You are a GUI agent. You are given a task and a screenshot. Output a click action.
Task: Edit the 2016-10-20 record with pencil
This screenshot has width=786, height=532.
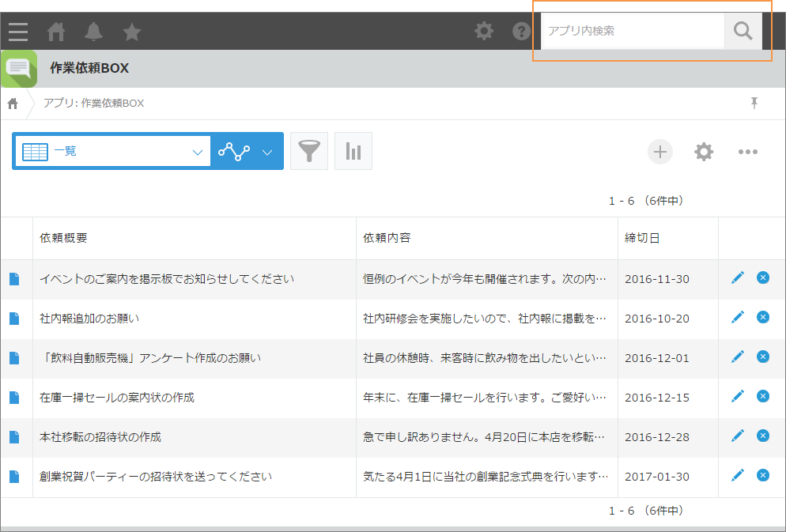[x=738, y=317]
